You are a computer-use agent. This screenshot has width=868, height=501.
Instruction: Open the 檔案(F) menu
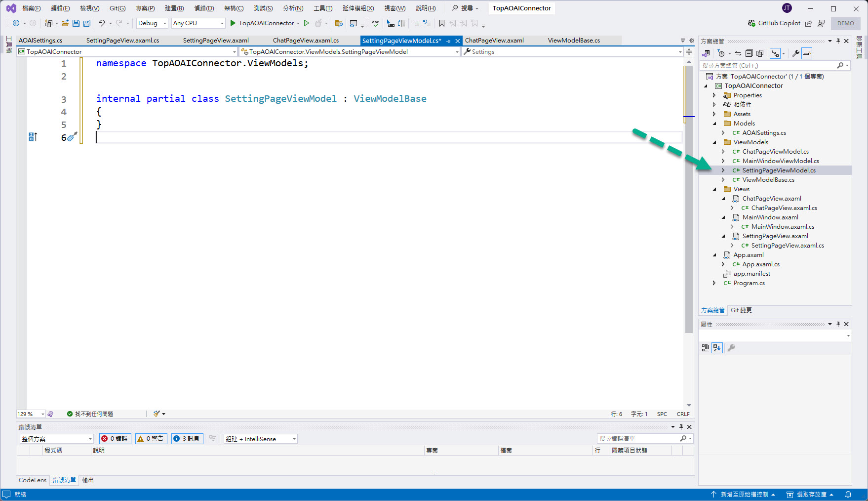[32, 8]
